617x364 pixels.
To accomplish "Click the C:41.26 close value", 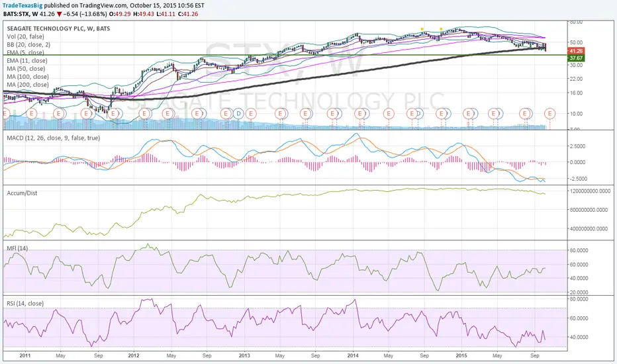I will click(188, 14).
